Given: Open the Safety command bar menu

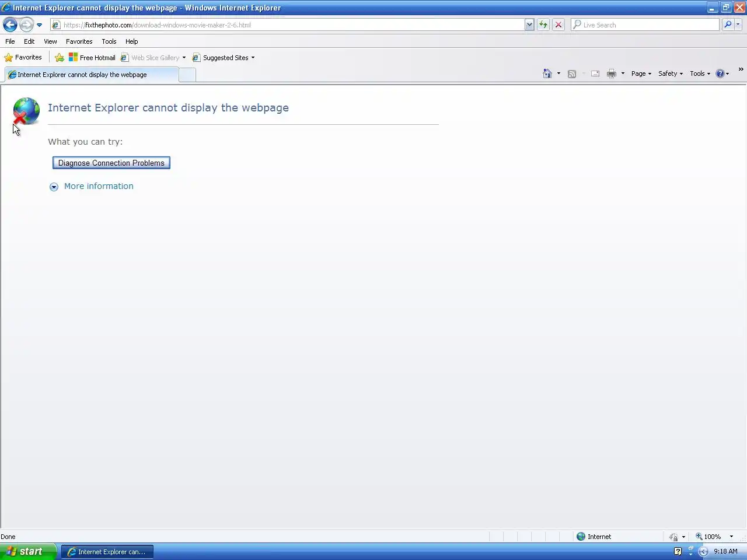Looking at the screenshot, I should point(671,73).
